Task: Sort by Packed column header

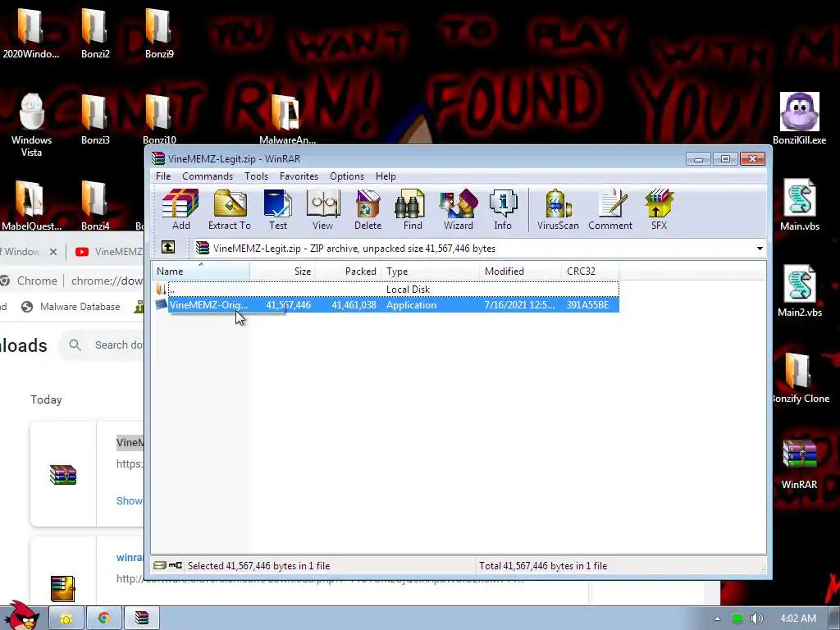Action: 348,271
